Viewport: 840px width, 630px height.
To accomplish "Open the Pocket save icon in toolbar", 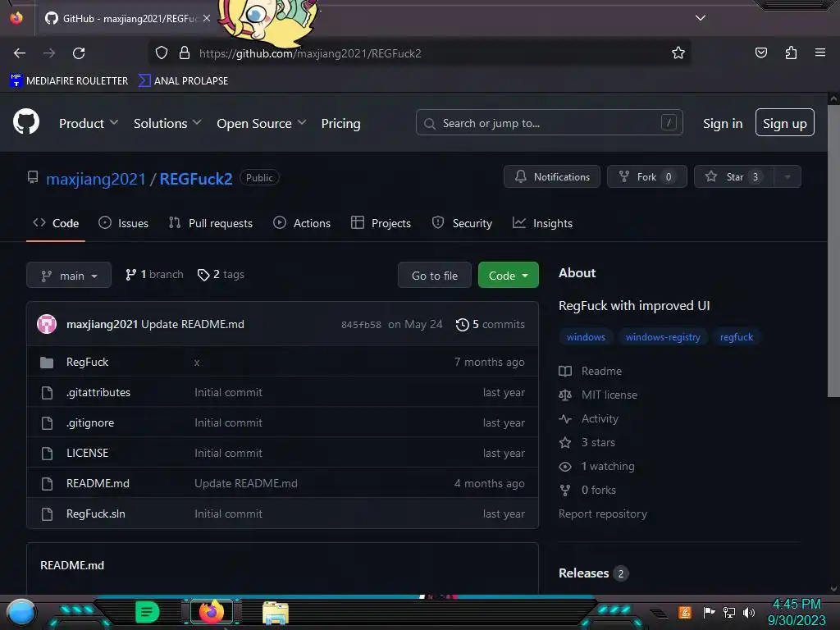I will [x=760, y=52].
